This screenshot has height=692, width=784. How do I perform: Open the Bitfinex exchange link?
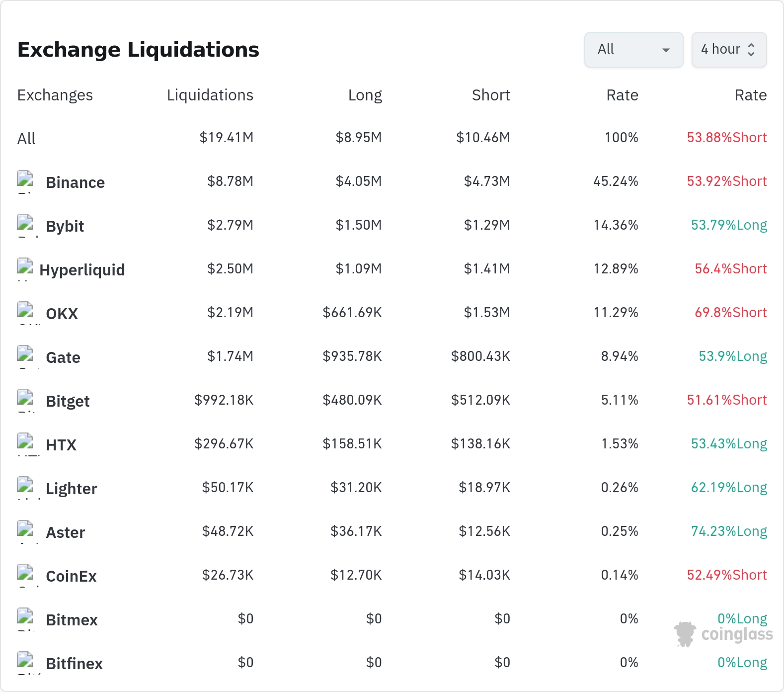coord(74,664)
